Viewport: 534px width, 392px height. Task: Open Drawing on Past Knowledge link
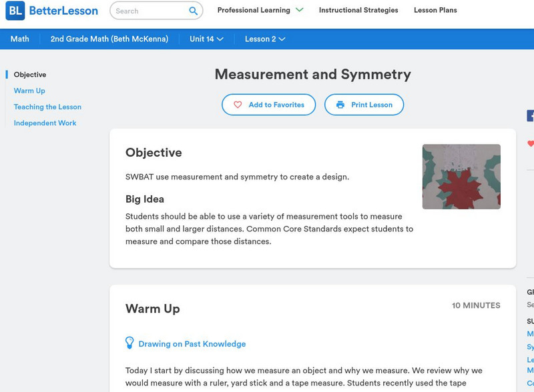click(x=192, y=344)
